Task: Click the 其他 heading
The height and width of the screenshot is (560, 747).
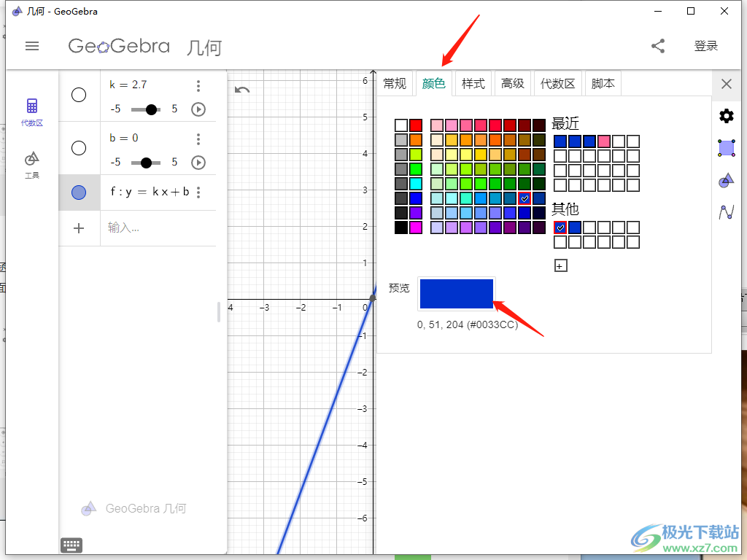Action: click(x=565, y=209)
